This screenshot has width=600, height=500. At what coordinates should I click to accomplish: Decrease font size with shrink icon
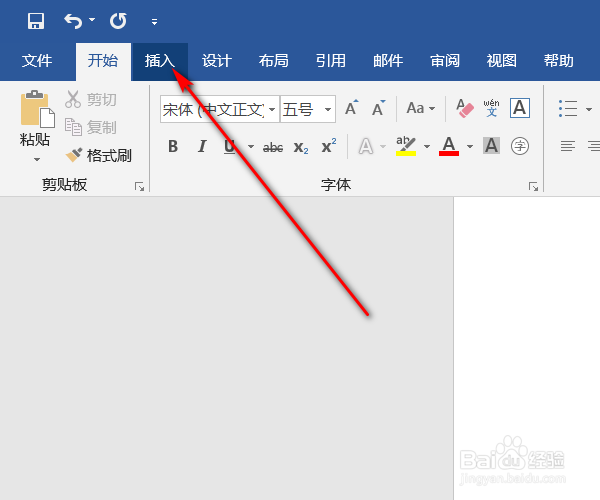click(x=378, y=108)
